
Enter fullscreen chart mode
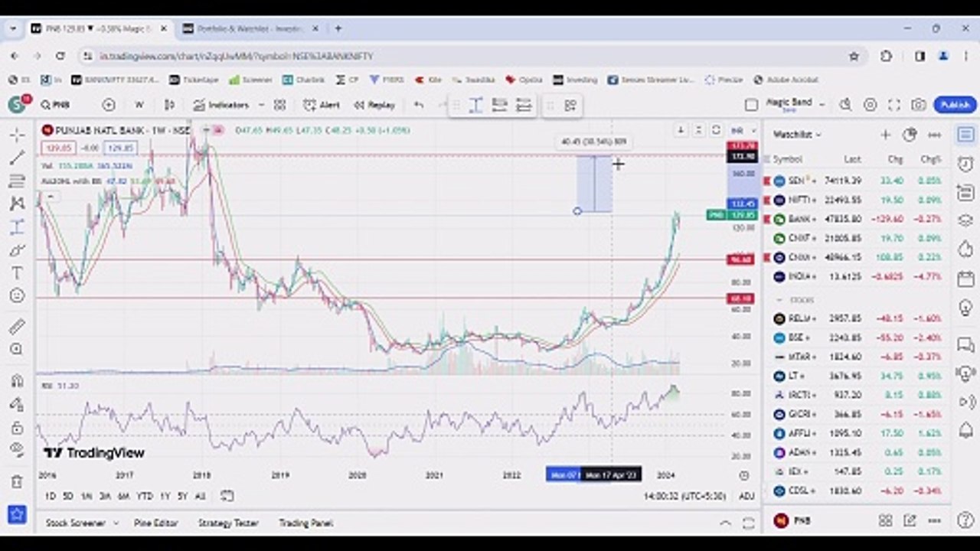click(894, 105)
